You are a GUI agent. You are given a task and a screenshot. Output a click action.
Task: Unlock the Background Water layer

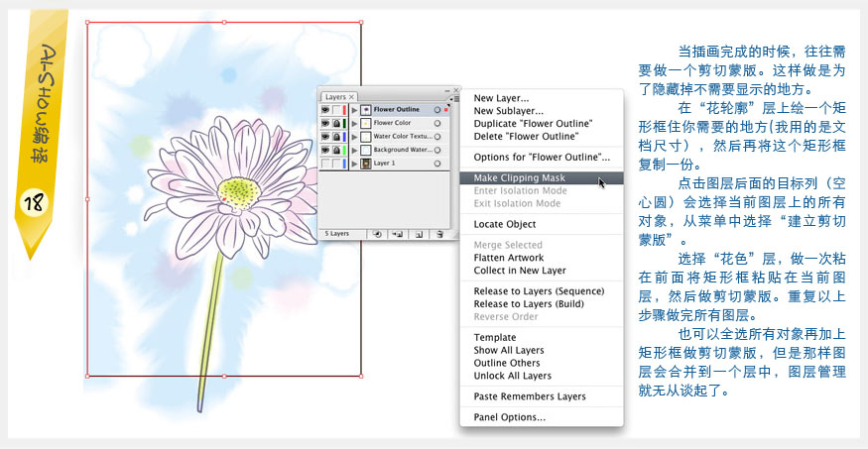[x=336, y=150]
